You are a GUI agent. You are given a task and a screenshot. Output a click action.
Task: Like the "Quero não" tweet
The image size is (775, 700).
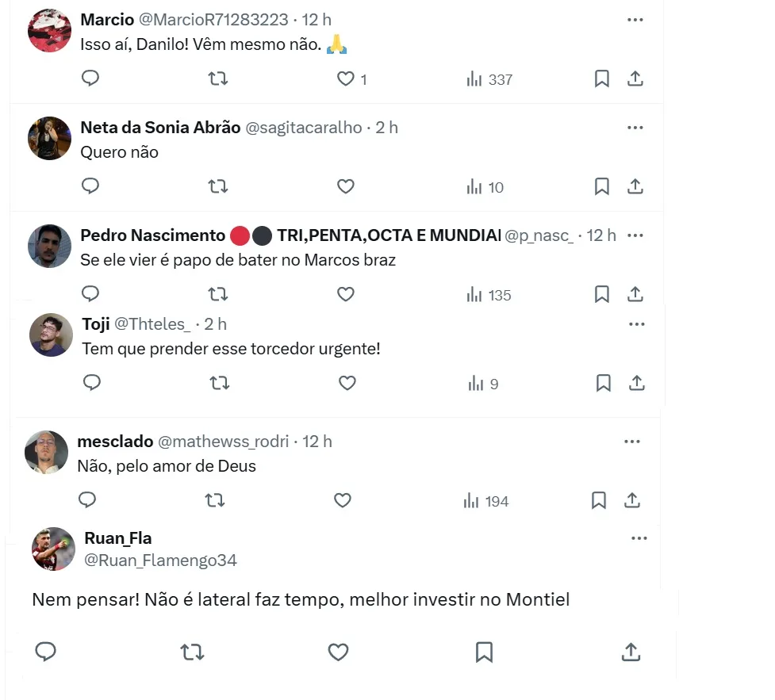click(345, 186)
